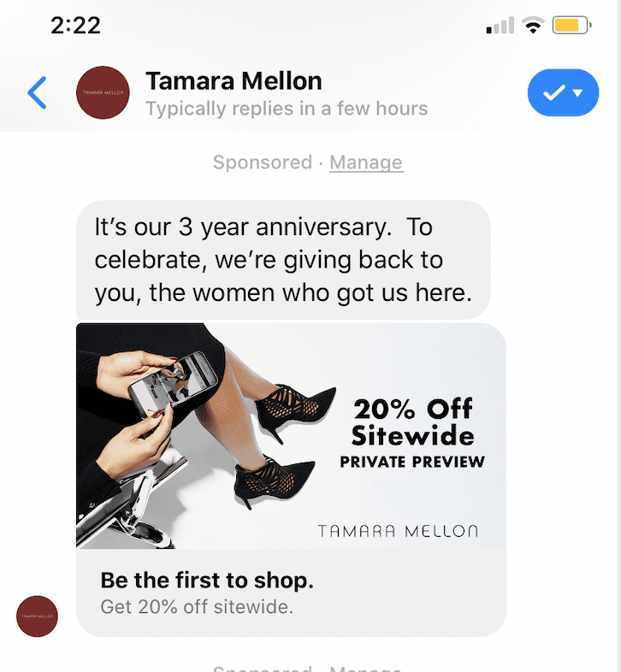The height and width of the screenshot is (672, 621).
Task: Tap the Wi-Fi icon in status bar
Action: coord(533,26)
